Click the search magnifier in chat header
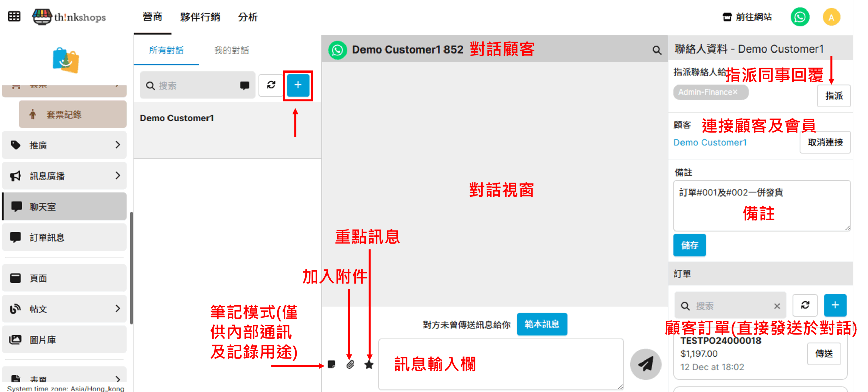Image resolution: width=868 pixels, height=392 pixels. [657, 50]
